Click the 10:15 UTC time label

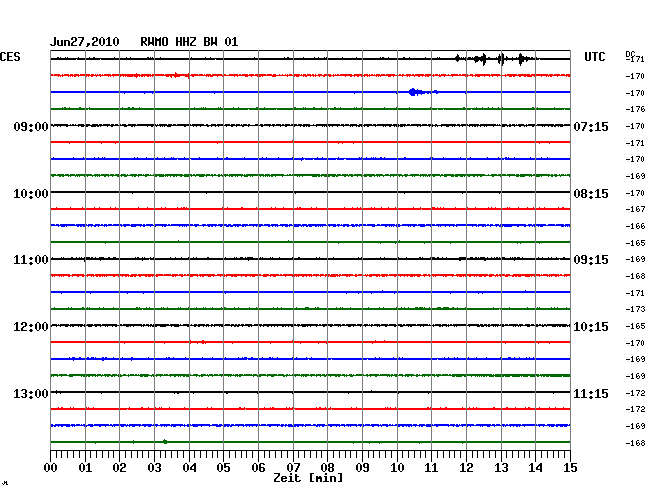pos(591,327)
